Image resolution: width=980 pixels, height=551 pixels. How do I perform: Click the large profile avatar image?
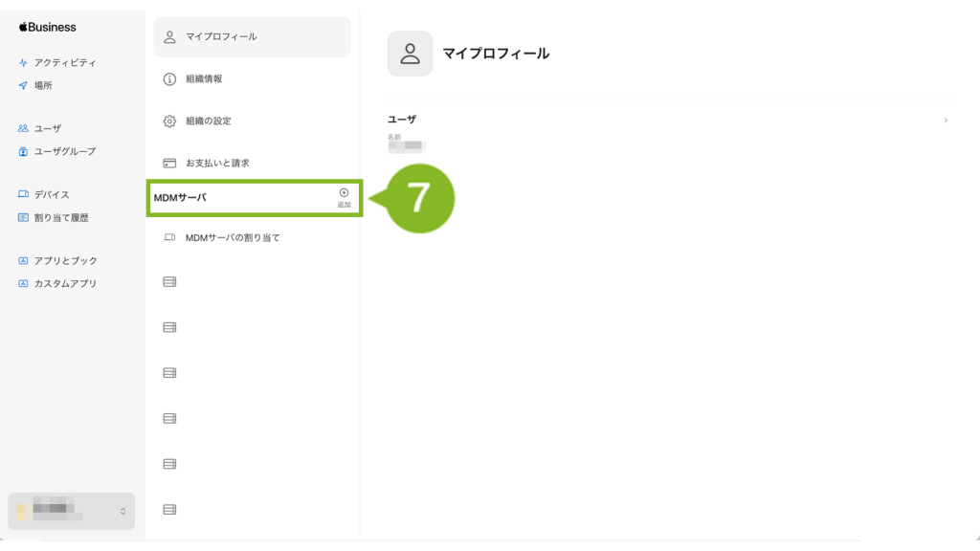[410, 54]
